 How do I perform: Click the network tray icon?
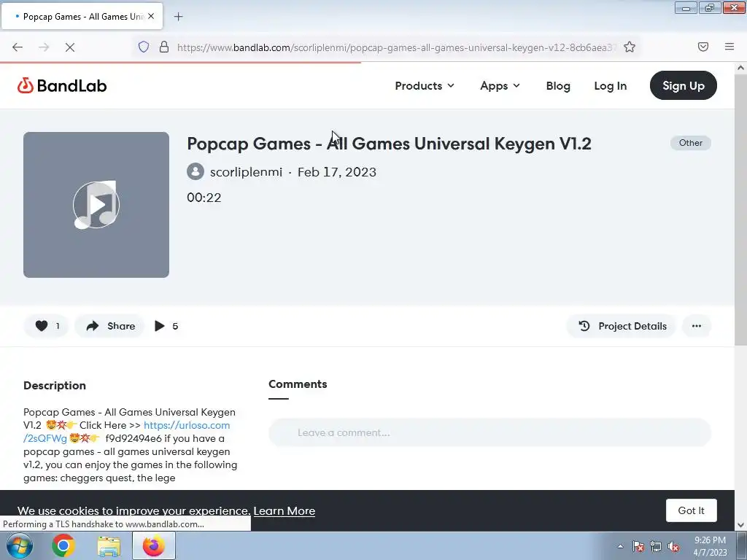point(656,547)
